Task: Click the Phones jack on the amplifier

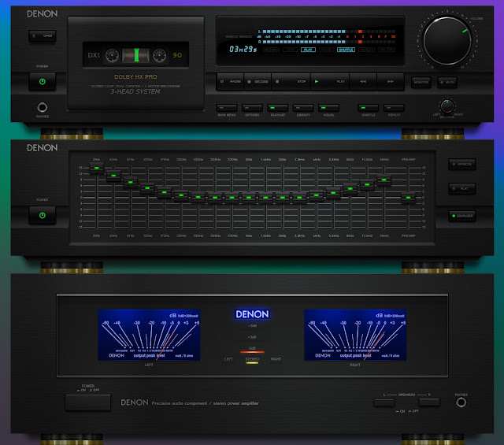Action: pyautogui.click(x=461, y=402)
